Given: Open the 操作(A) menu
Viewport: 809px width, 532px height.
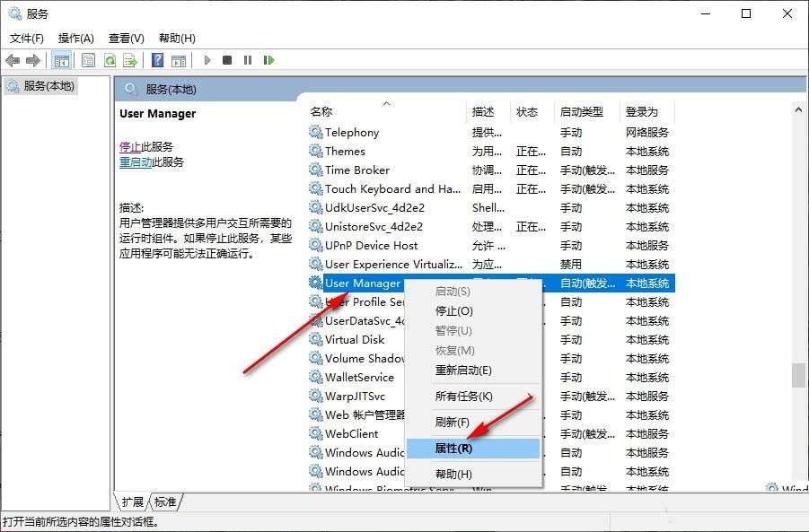Looking at the screenshot, I should click(x=76, y=39).
